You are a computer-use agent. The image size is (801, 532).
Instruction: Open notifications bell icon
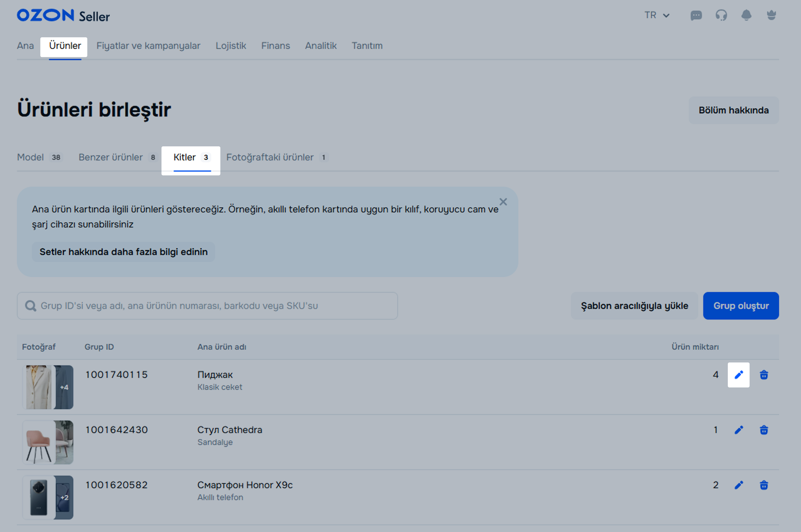[746, 15]
